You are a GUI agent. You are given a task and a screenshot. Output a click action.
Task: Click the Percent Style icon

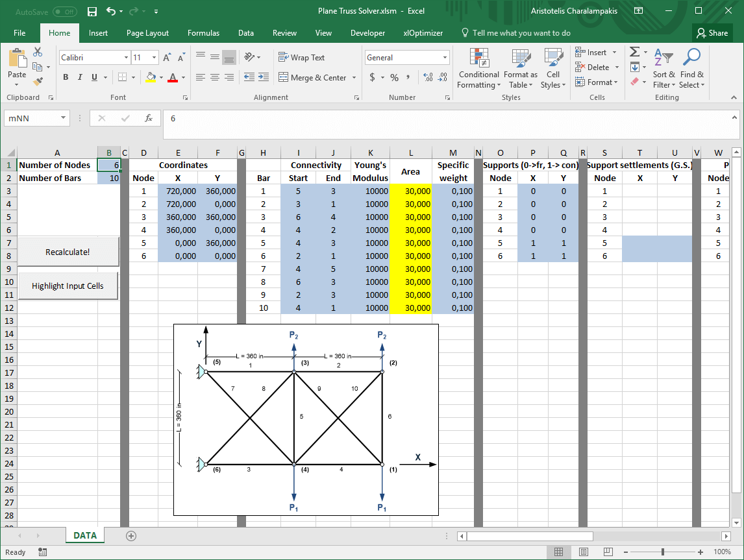point(394,77)
